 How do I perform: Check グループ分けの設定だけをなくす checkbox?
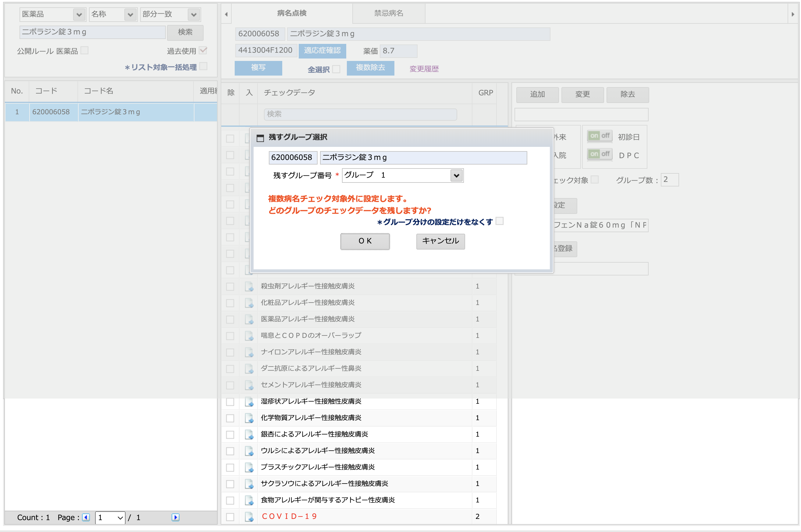[x=499, y=221]
